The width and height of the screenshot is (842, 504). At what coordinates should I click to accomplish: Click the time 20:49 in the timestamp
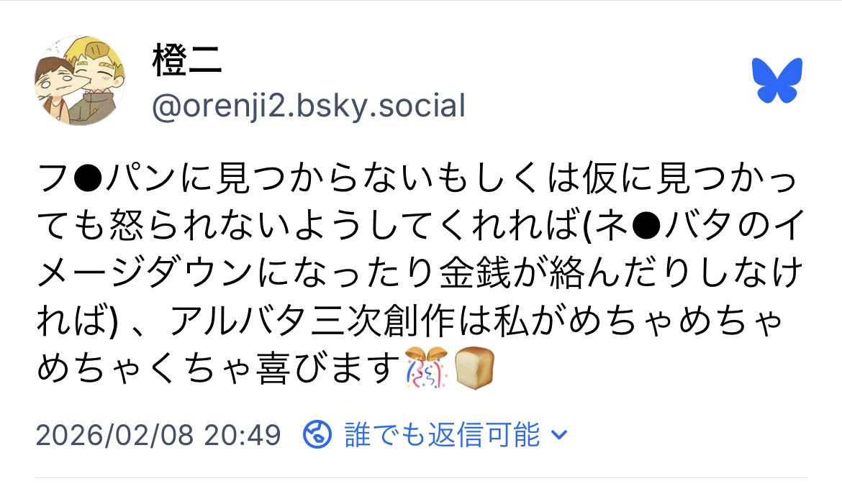pyautogui.click(x=242, y=435)
